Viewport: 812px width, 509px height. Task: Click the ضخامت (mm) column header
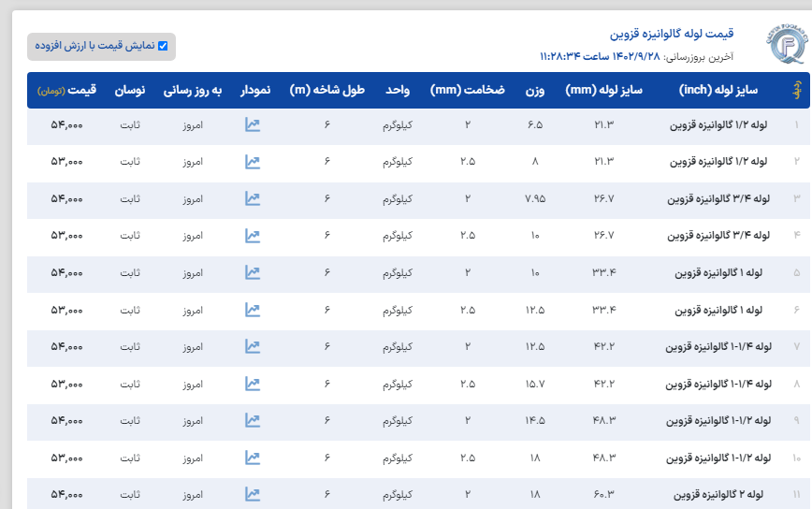(467, 91)
